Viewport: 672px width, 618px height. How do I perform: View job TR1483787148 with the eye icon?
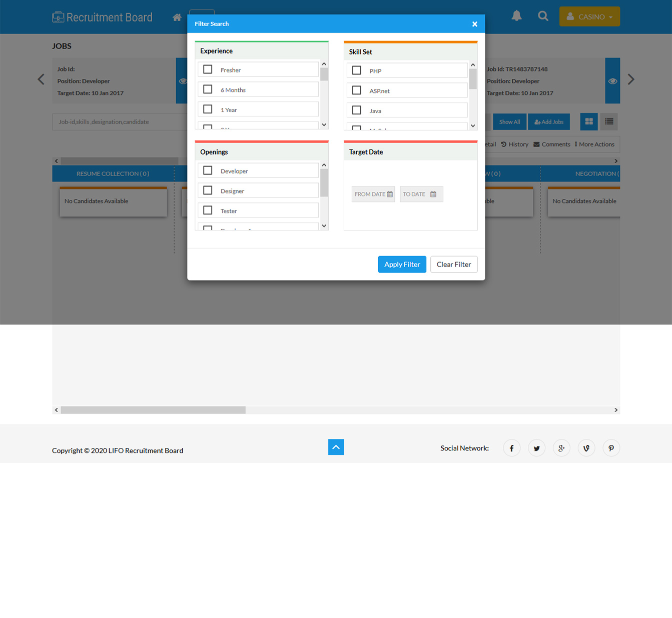(612, 81)
